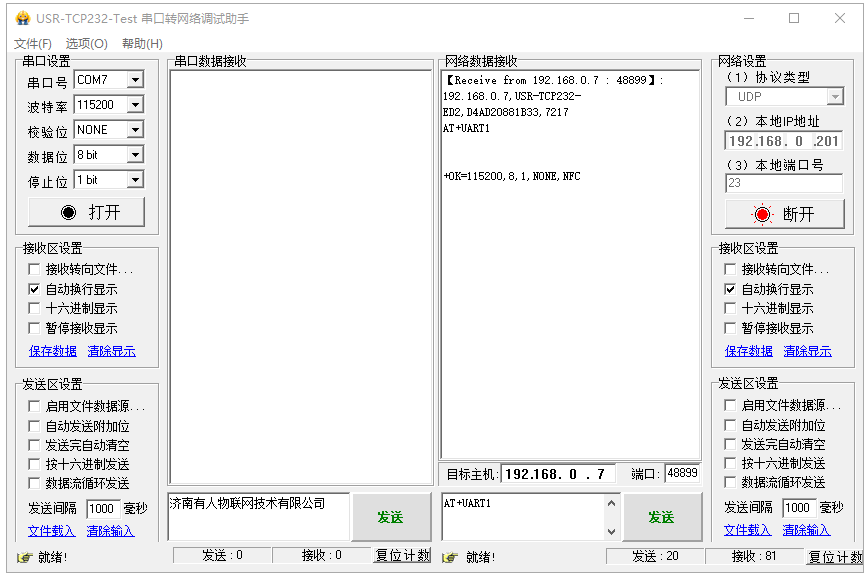Disable serial 自动换行显示 checkbox

coord(35,289)
